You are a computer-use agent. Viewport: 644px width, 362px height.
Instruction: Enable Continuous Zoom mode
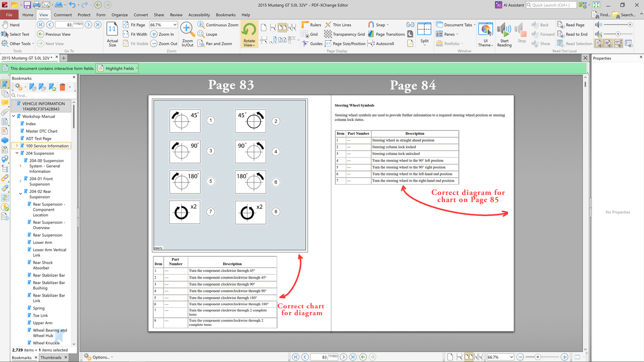(x=218, y=25)
